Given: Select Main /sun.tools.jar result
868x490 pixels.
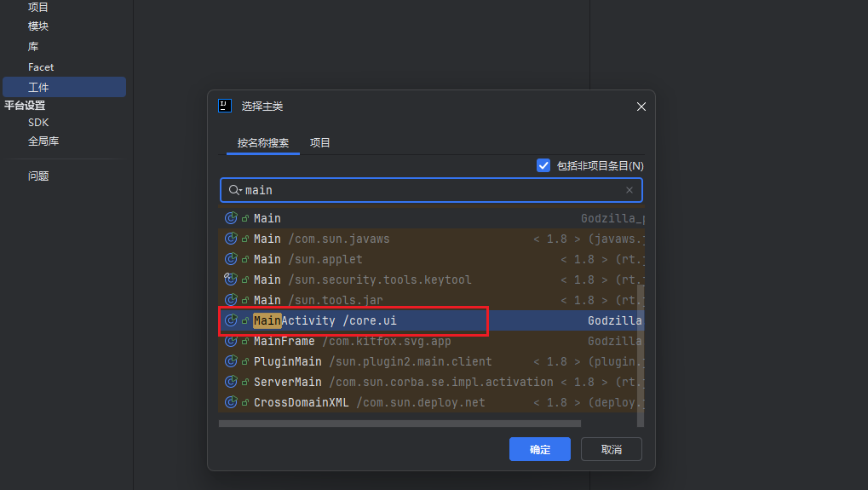Looking at the screenshot, I should [x=431, y=300].
